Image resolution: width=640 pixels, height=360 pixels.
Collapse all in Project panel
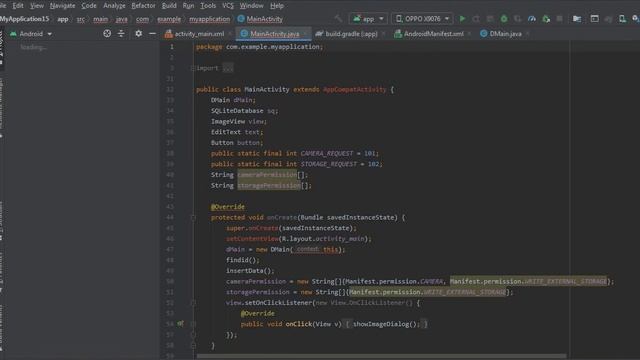point(121,33)
